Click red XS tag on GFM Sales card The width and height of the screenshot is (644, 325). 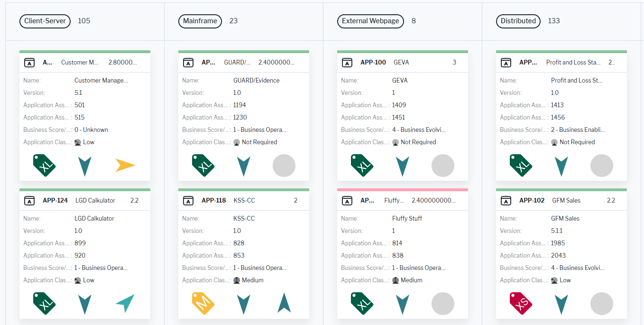[x=521, y=304]
